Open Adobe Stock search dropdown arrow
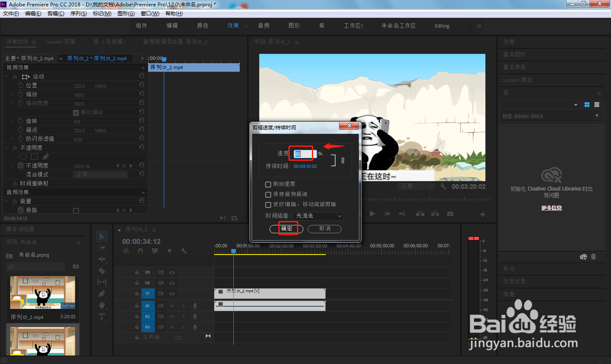Viewport: 611px width, 364px height. coord(597,115)
